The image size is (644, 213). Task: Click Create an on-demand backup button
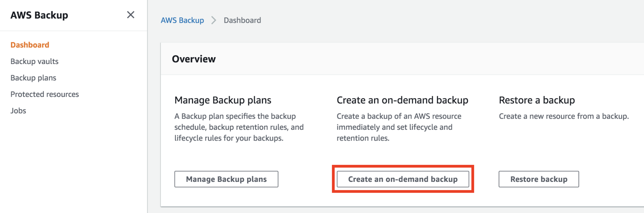403,179
